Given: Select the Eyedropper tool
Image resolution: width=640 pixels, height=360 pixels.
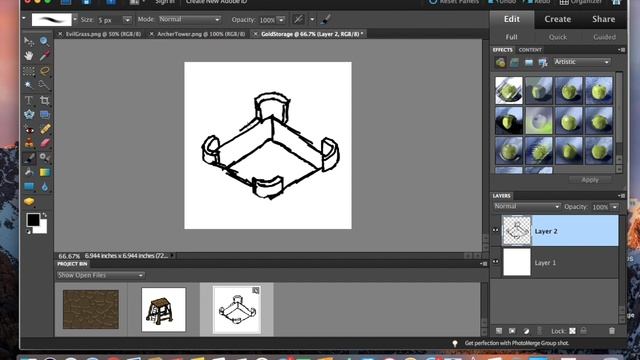Looking at the screenshot, I should point(44,56).
